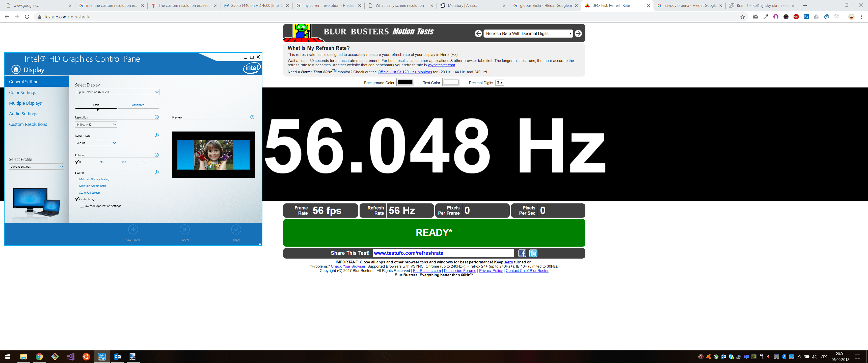
Task: Switch to the Advanced tab
Action: (x=138, y=105)
